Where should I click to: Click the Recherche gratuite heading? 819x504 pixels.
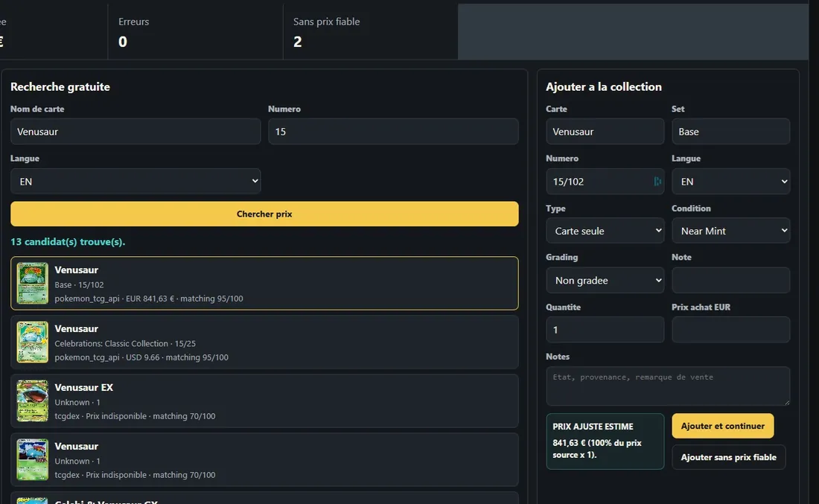coord(60,86)
